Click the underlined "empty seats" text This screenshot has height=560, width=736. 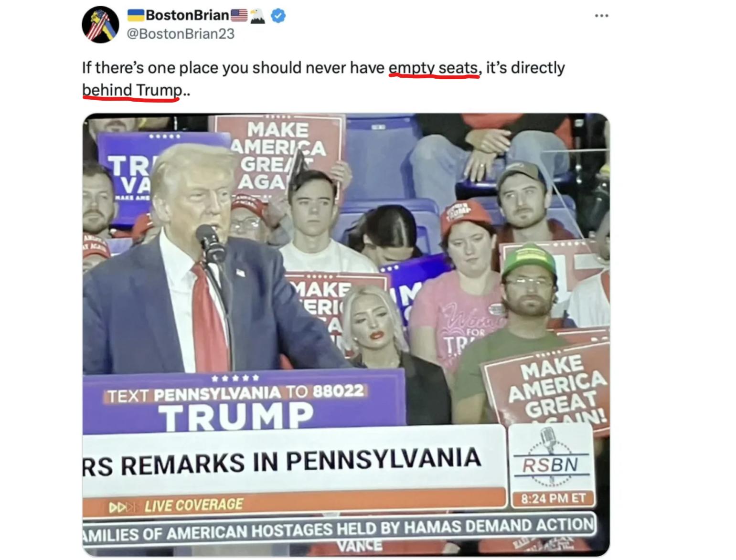click(x=433, y=68)
